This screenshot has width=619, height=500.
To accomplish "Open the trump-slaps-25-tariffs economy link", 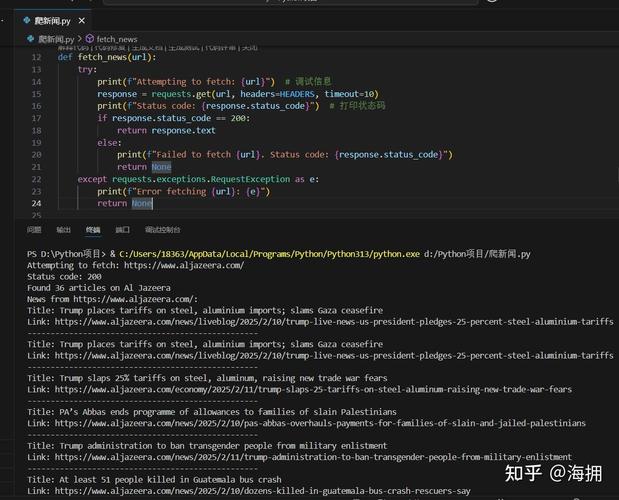I will pos(313,390).
